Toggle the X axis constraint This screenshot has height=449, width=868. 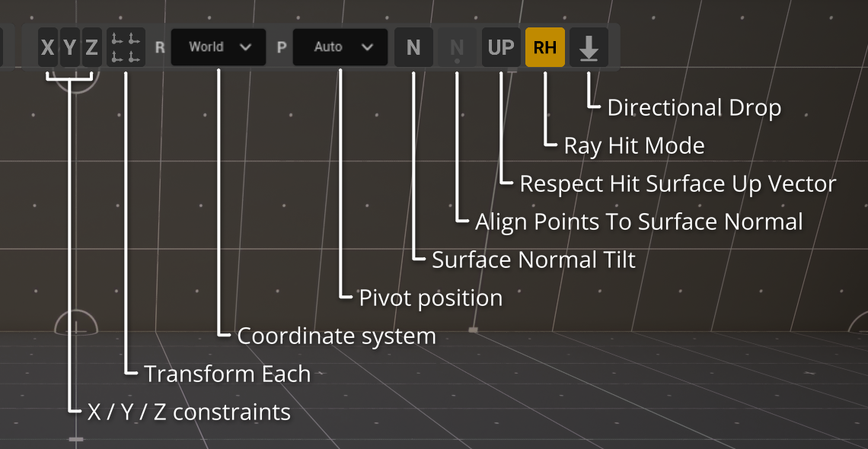pyautogui.click(x=48, y=47)
